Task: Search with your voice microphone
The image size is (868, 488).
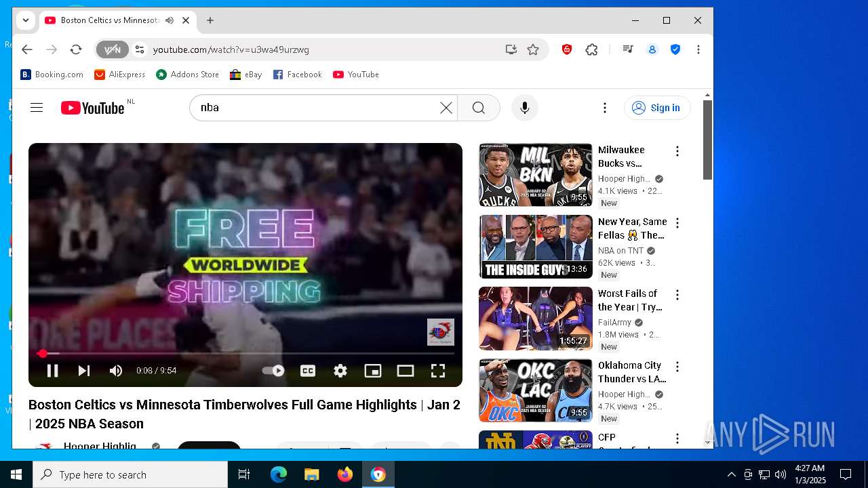Action: coord(524,108)
